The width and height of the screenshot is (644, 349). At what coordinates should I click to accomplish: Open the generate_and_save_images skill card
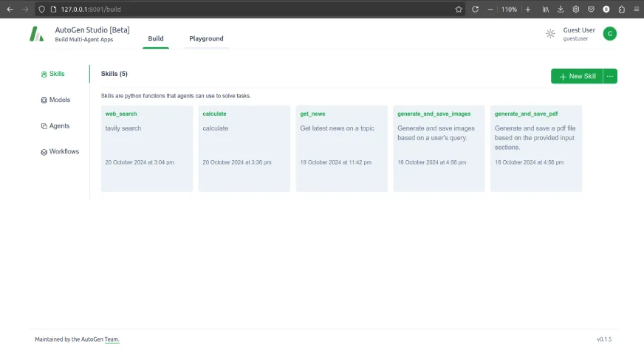[439, 148]
